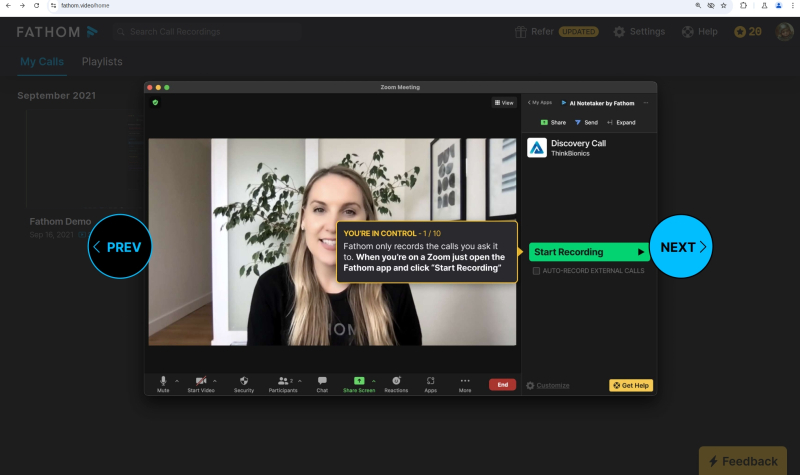Image resolution: width=800 pixels, height=475 pixels.
Task: Open the Zoom Participants panel
Action: pyautogui.click(x=283, y=384)
